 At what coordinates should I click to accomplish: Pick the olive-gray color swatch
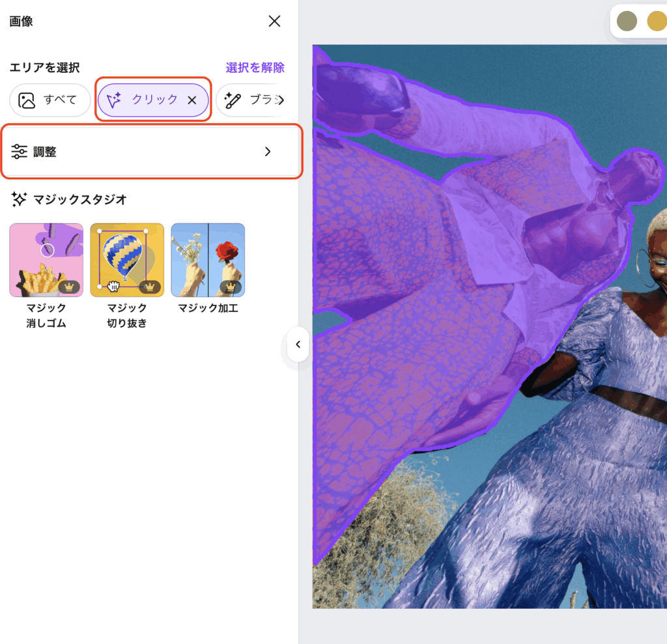[627, 21]
